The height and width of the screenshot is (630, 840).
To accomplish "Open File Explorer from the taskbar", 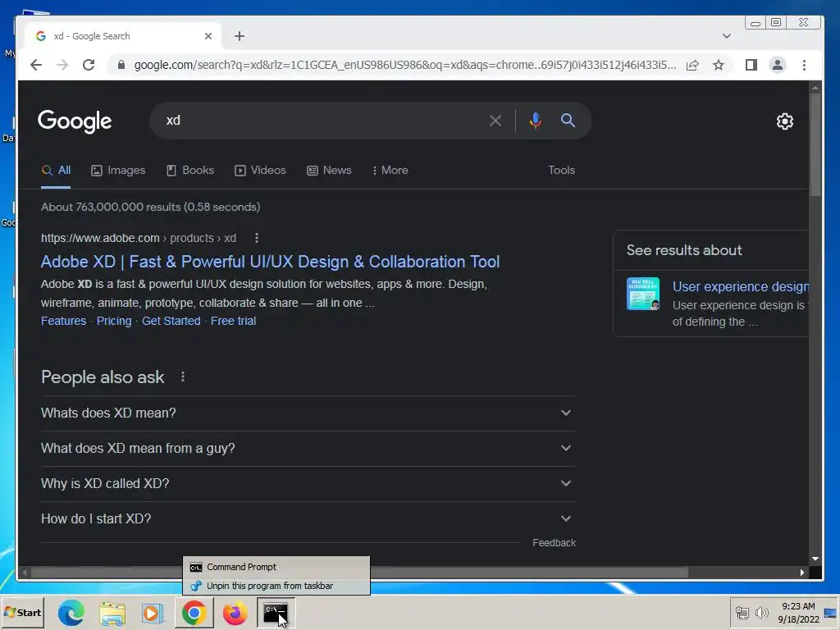I will click(112, 613).
